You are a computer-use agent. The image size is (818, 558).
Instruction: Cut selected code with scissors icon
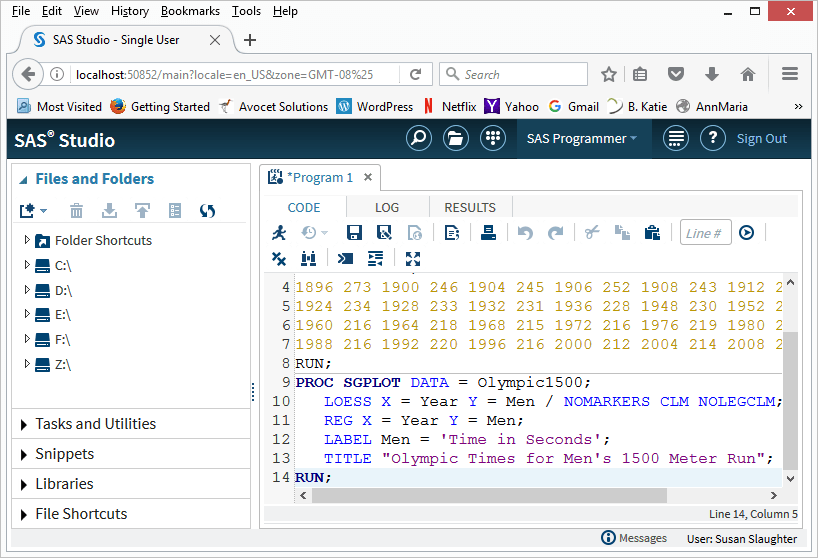click(x=592, y=233)
